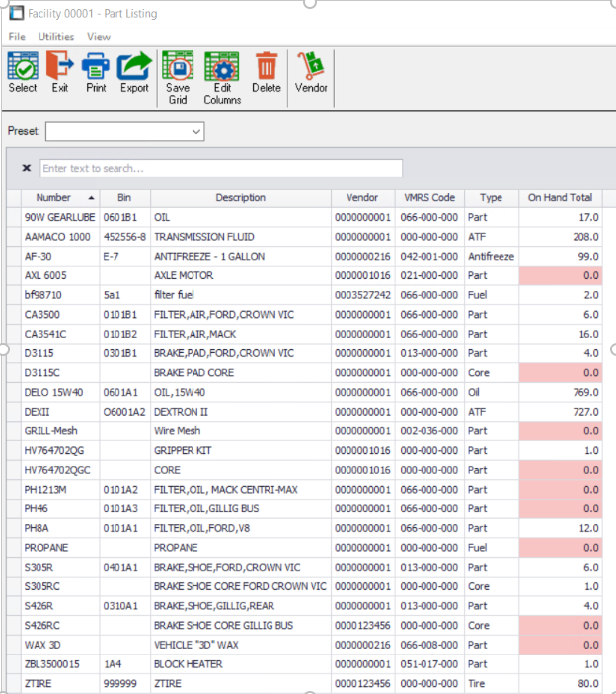
Task: Click the Description column header
Action: [x=240, y=197]
